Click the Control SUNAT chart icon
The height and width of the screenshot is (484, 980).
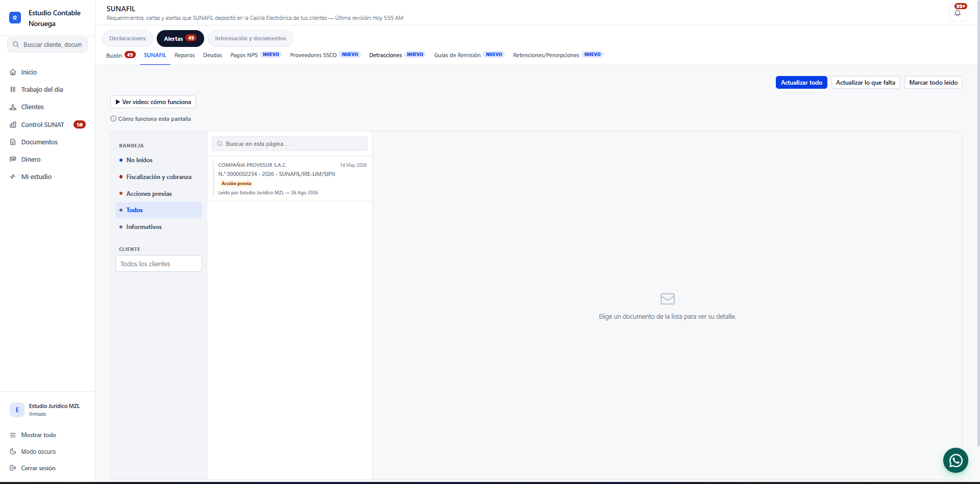(13, 125)
